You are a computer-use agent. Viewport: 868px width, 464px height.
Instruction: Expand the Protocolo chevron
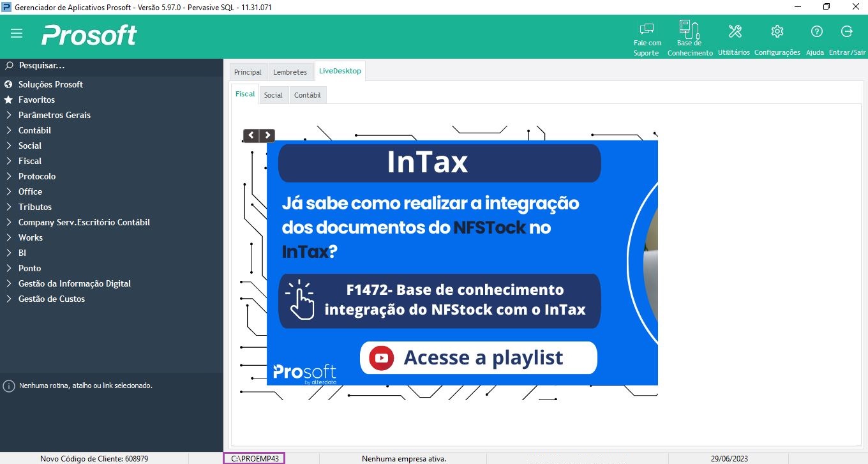click(9, 176)
